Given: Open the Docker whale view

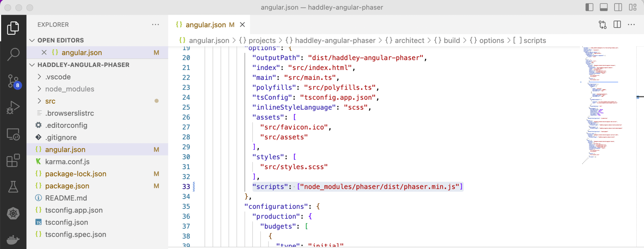Looking at the screenshot, I should click(13, 240).
